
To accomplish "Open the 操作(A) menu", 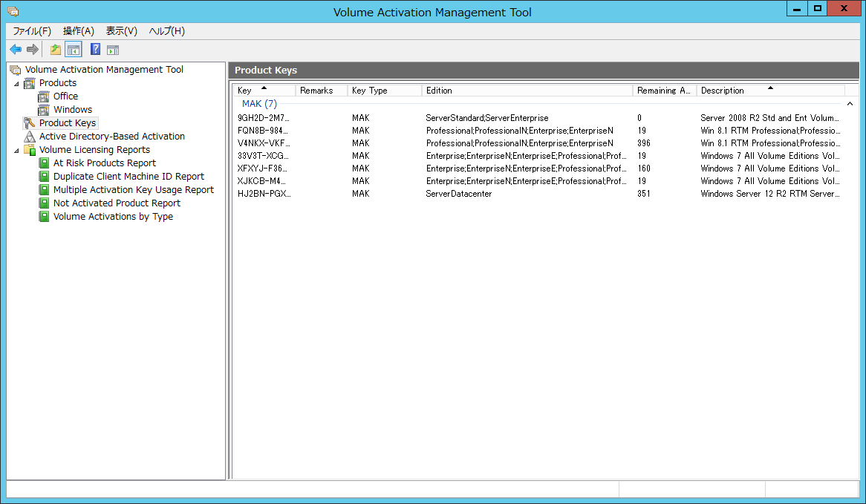I will tap(79, 31).
